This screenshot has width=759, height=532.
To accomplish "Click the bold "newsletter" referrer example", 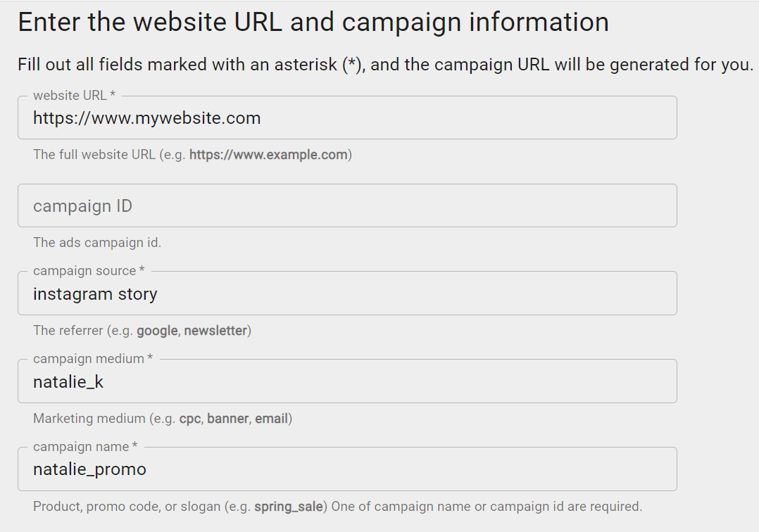I will pyautogui.click(x=215, y=331).
